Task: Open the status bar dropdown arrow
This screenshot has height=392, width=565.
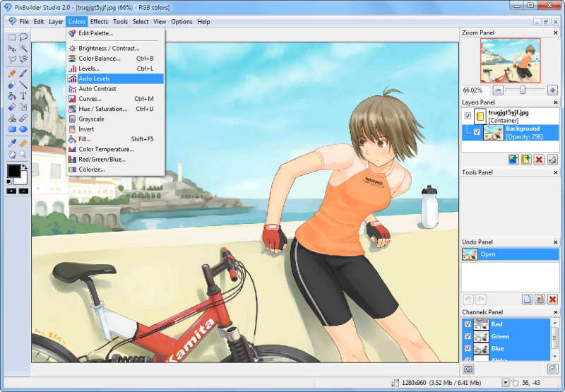Action: tap(506, 383)
